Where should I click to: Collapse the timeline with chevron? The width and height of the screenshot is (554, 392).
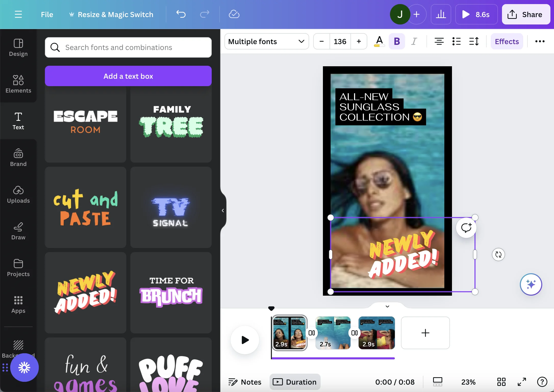pyautogui.click(x=387, y=306)
